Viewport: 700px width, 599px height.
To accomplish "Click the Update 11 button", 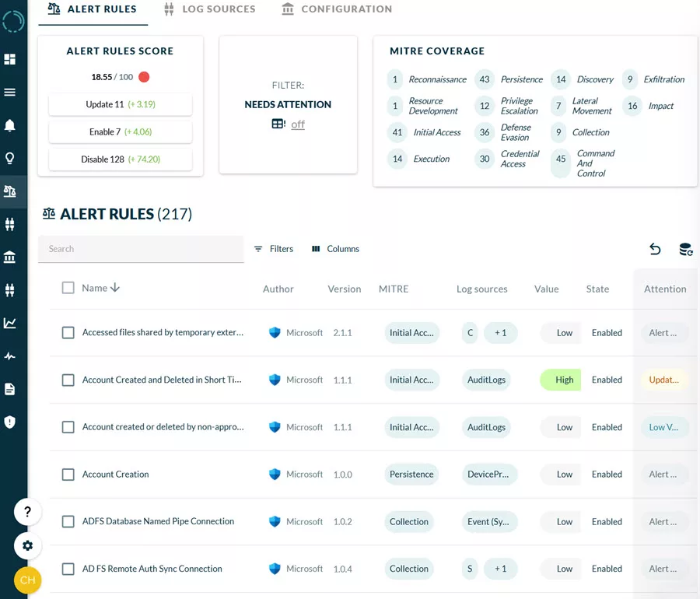I will coord(121,104).
